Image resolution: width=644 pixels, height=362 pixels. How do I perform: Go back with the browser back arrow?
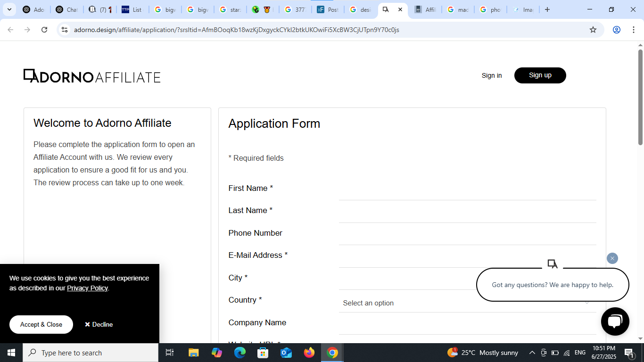pyautogui.click(x=10, y=30)
